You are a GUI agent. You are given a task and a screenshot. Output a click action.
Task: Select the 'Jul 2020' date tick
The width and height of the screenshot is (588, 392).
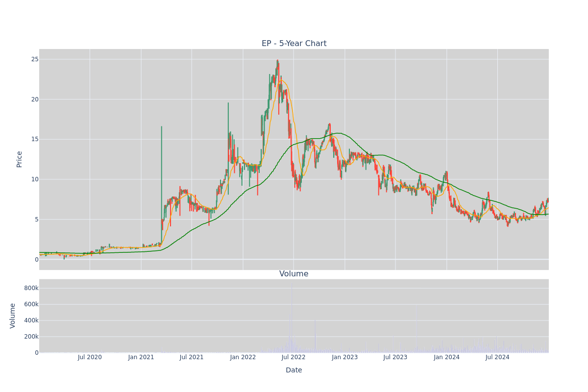tap(90, 357)
